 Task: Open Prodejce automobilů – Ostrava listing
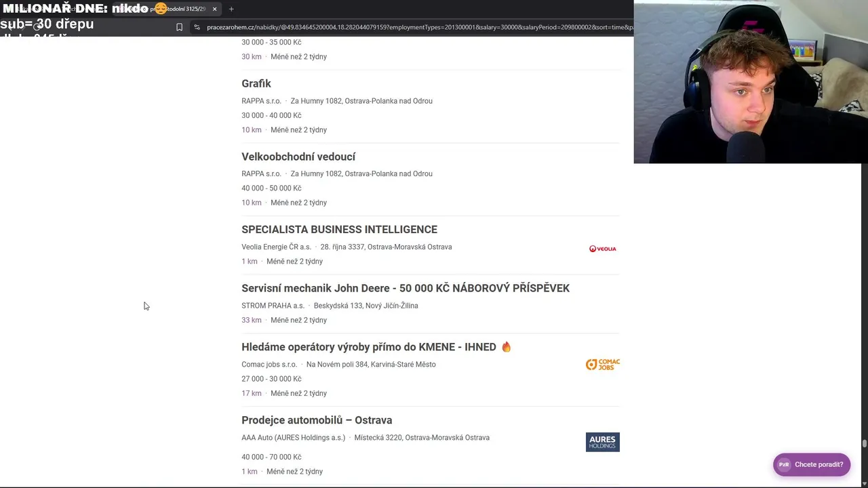pos(317,420)
